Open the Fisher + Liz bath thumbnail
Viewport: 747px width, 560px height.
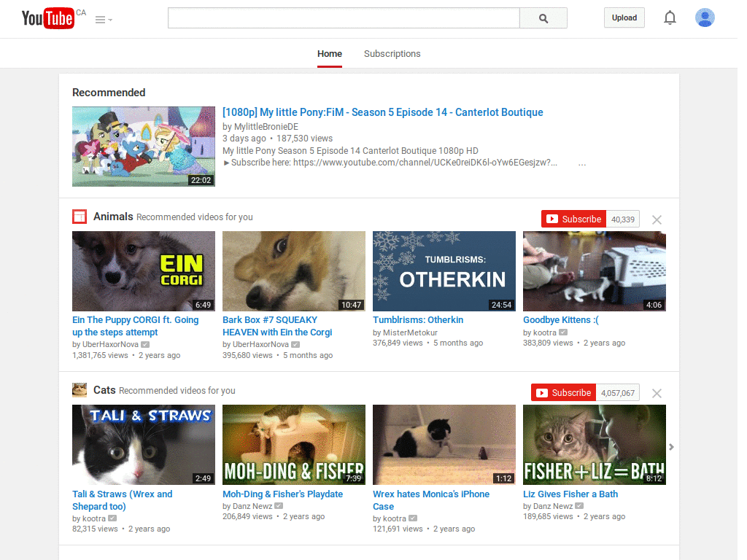pyautogui.click(x=594, y=445)
